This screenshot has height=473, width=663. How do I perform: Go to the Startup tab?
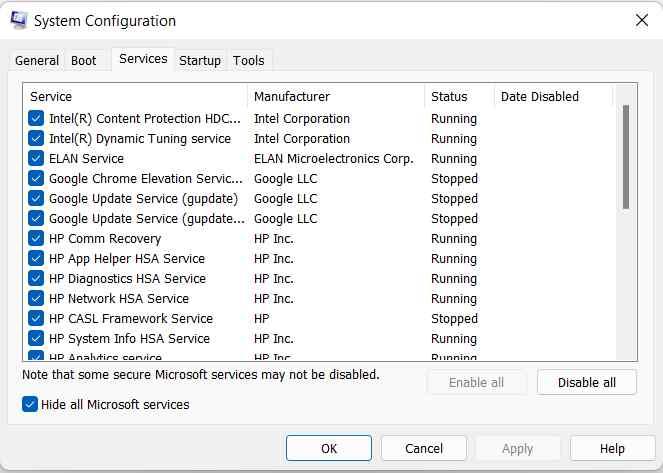click(200, 60)
